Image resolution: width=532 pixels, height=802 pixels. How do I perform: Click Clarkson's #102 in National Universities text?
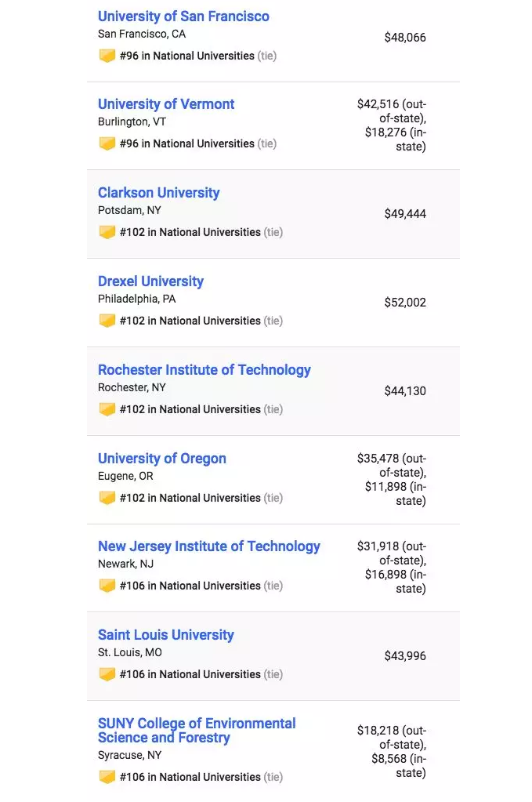(x=190, y=232)
